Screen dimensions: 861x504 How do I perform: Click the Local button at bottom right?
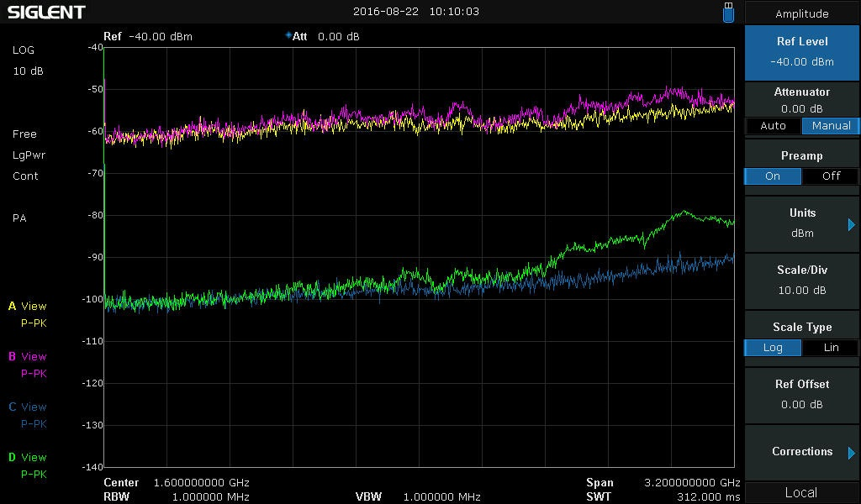[802, 492]
